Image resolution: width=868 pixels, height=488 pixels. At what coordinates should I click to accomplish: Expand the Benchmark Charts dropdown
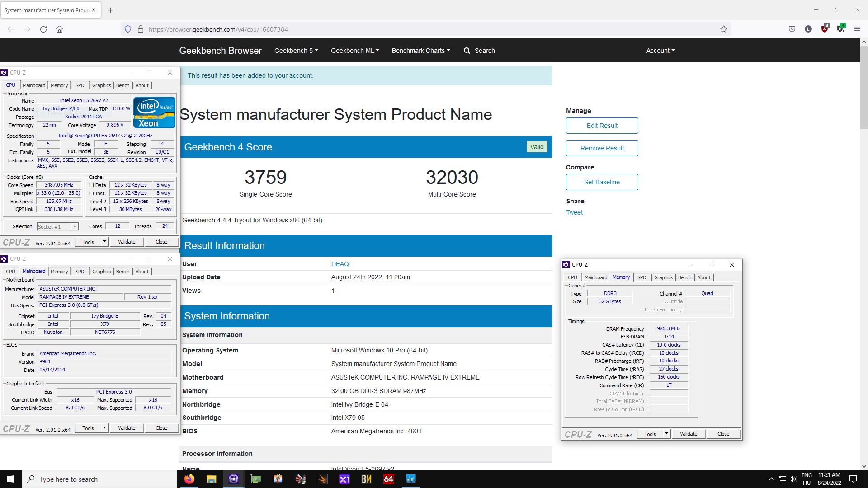coord(421,51)
